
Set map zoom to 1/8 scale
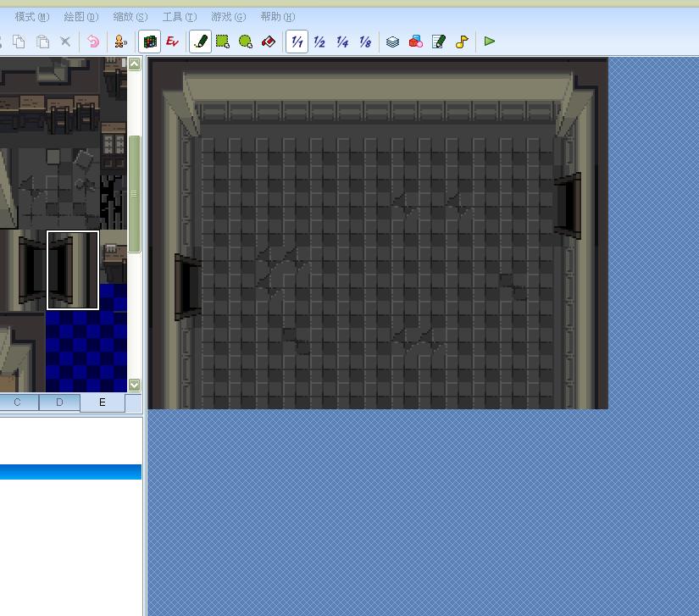pos(365,42)
